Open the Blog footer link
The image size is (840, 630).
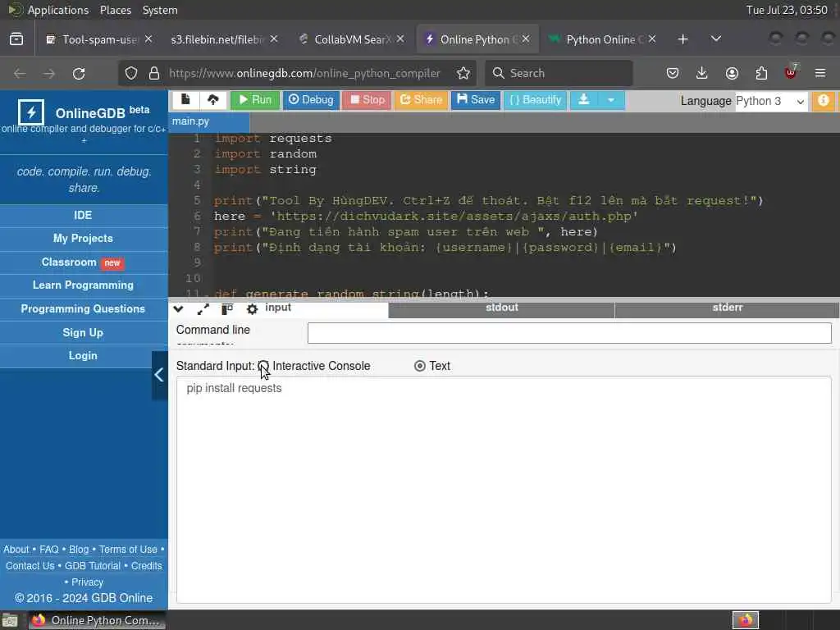pyautogui.click(x=79, y=550)
